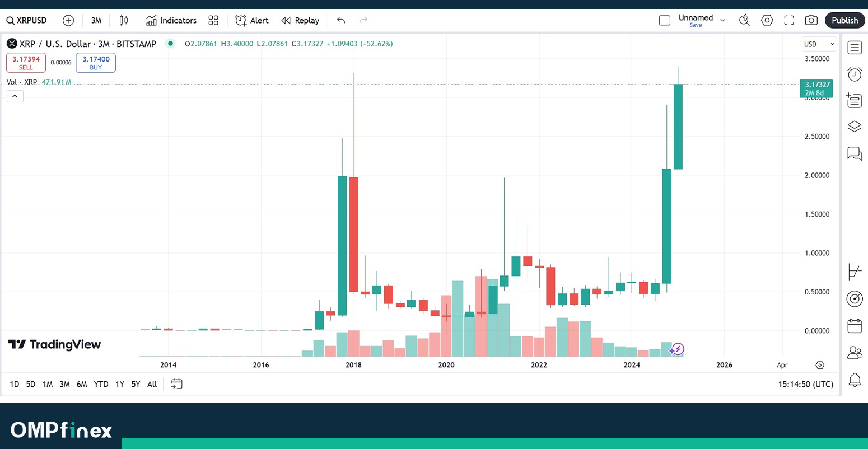
Task: Click the add symbol plus icon
Action: coord(68,21)
